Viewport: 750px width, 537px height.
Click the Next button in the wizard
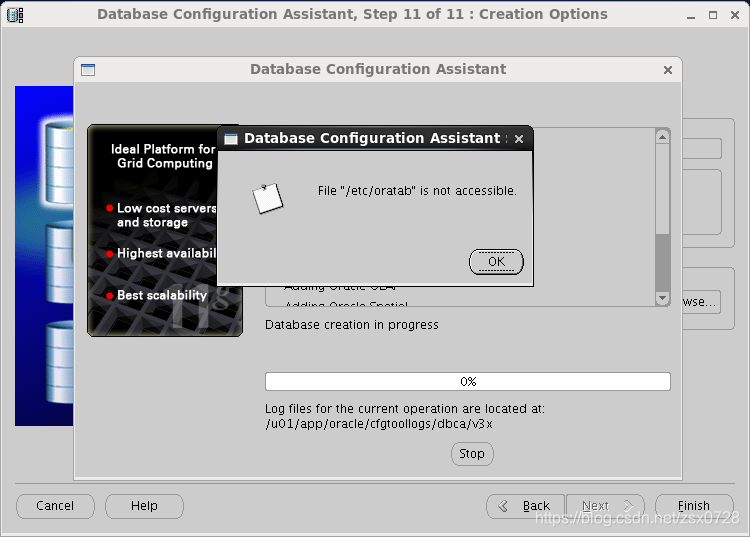point(606,506)
